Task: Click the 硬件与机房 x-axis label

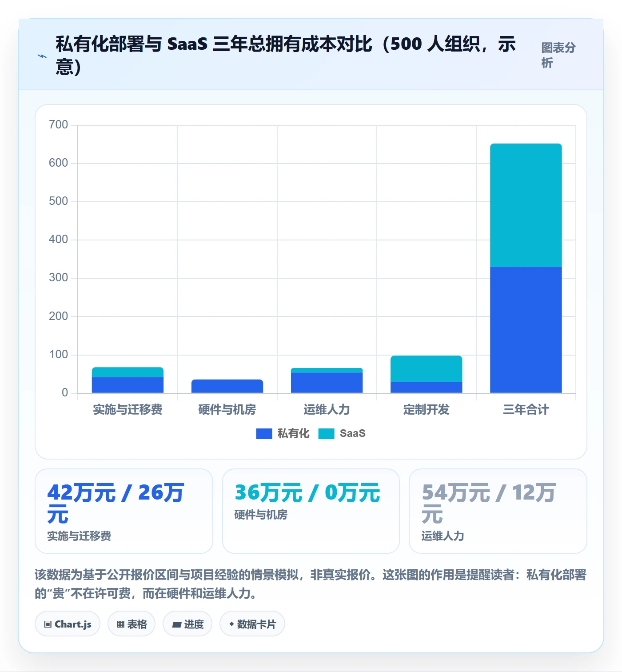Action: point(227,409)
